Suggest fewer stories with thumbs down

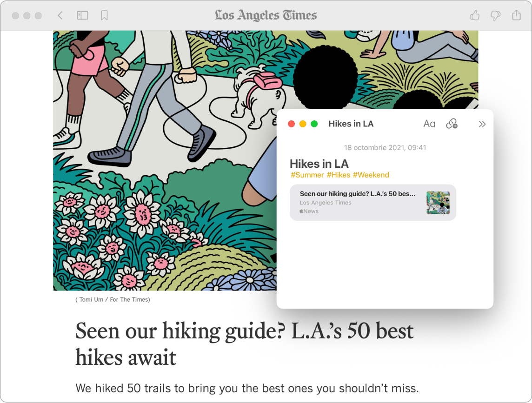[x=494, y=15]
